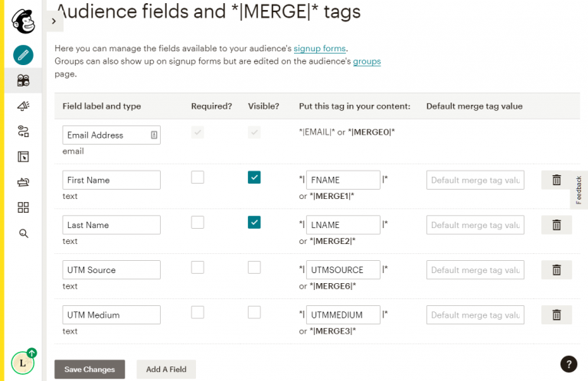Click default merge tag value for UTM Medium

(475, 315)
